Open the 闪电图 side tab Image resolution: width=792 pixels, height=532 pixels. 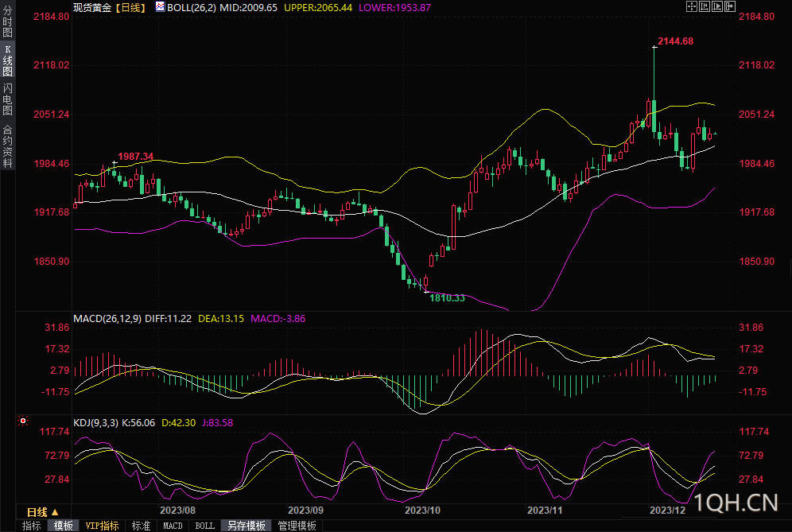(x=7, y=99)
